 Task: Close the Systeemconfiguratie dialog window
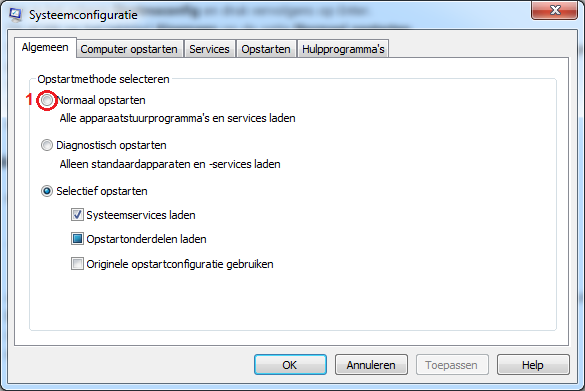pyautogui.click(x=555, y=10)
